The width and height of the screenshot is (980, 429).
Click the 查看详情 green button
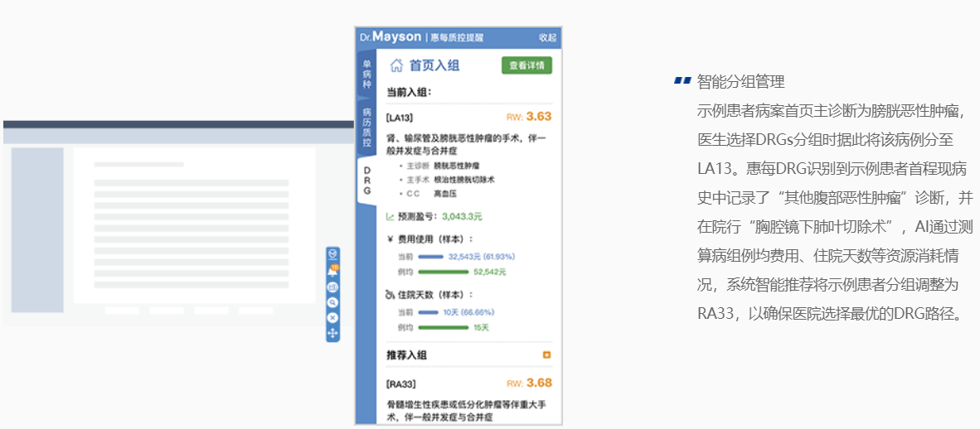(x=526, y=65)
